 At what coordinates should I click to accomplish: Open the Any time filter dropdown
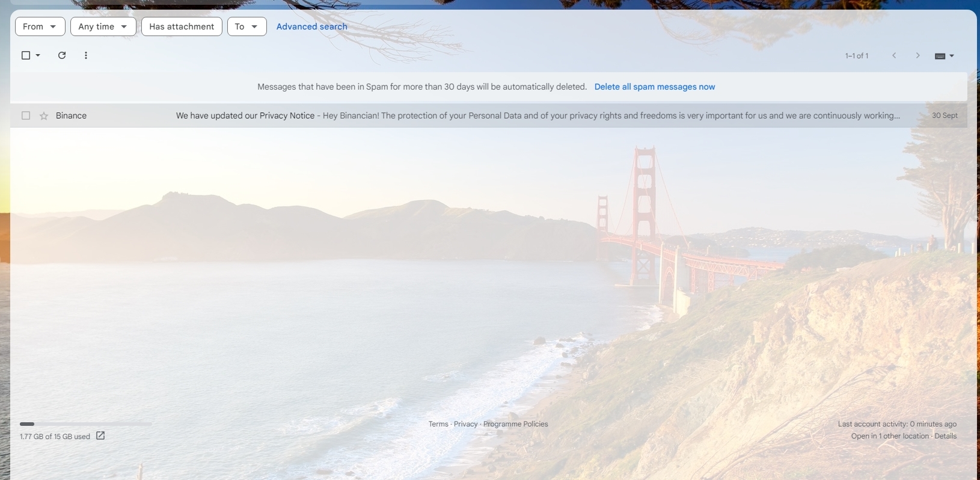pos(103,26)
